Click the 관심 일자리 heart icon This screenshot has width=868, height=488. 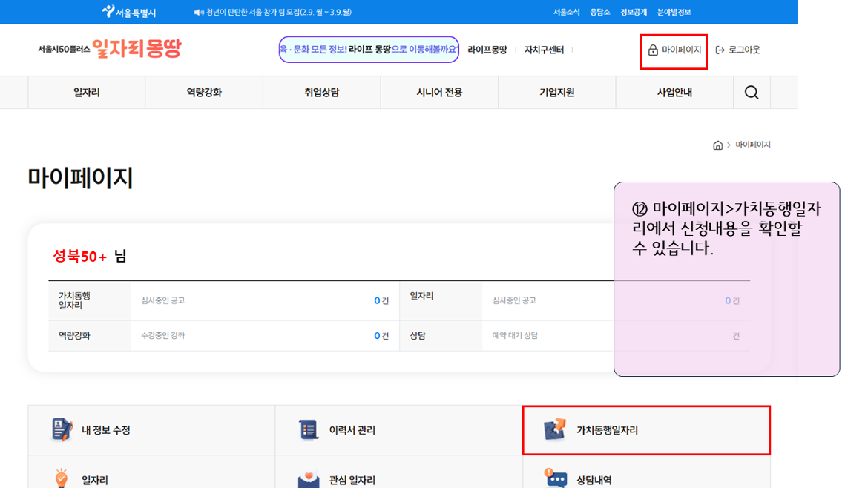click(308, 479)
